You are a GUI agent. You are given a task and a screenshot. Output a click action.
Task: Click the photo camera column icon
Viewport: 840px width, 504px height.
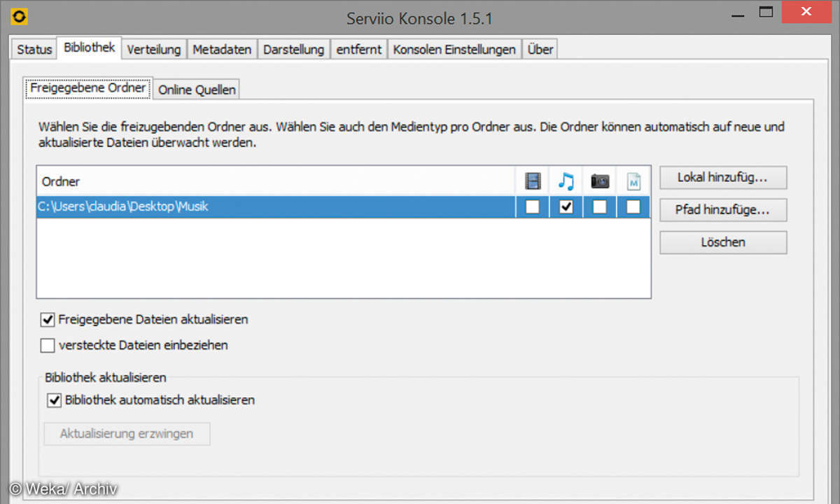[x=600, y=182]
